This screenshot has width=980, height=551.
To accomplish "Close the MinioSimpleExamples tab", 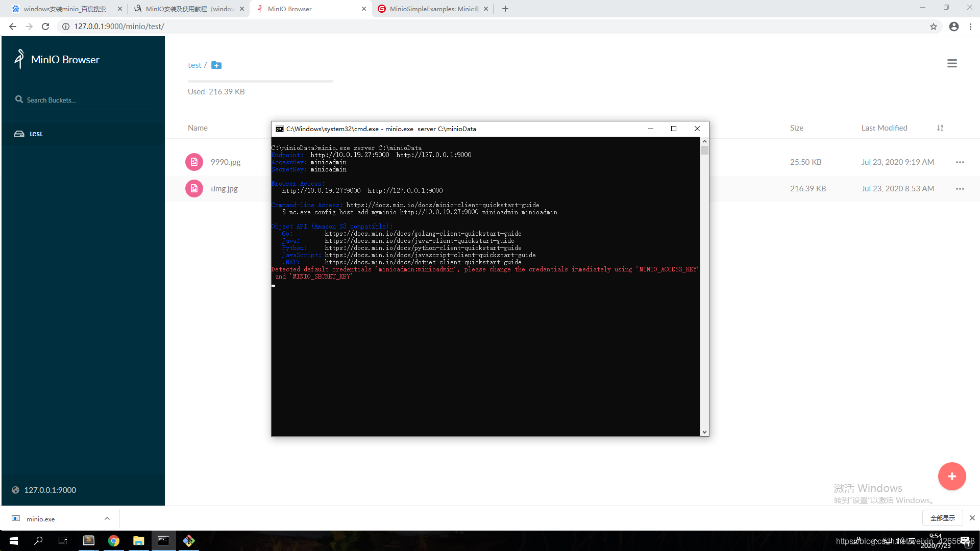I will click(486, 9).
